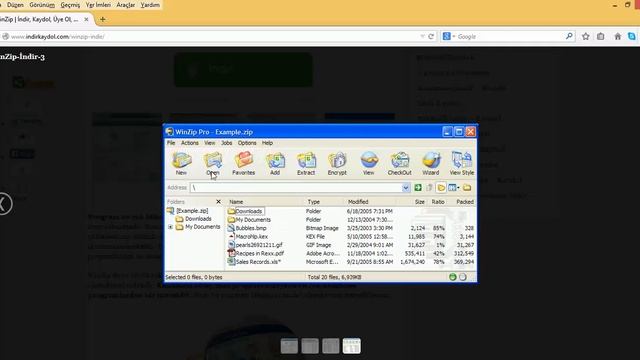
Task: Click the View Style toolbar icon
Action: coord(462,163)
